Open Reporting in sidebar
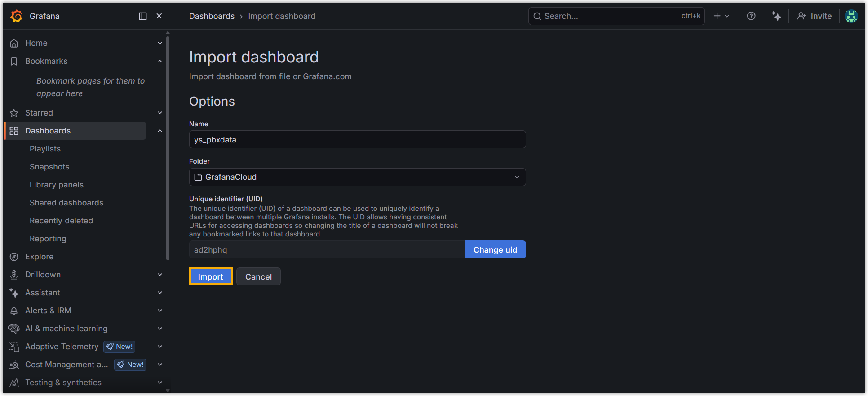868x396 pixels. [x=48, y=239]
